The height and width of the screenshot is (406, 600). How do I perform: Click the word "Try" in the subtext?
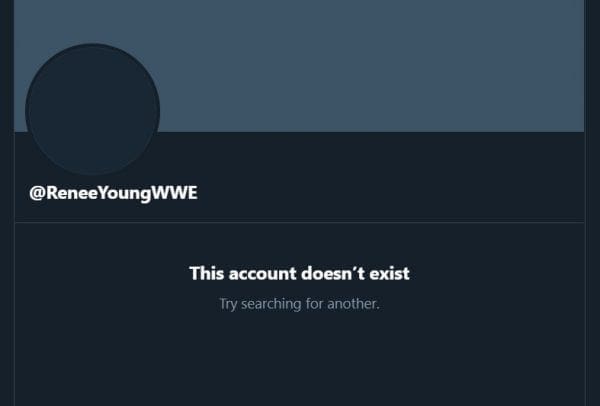click(229, 302)
